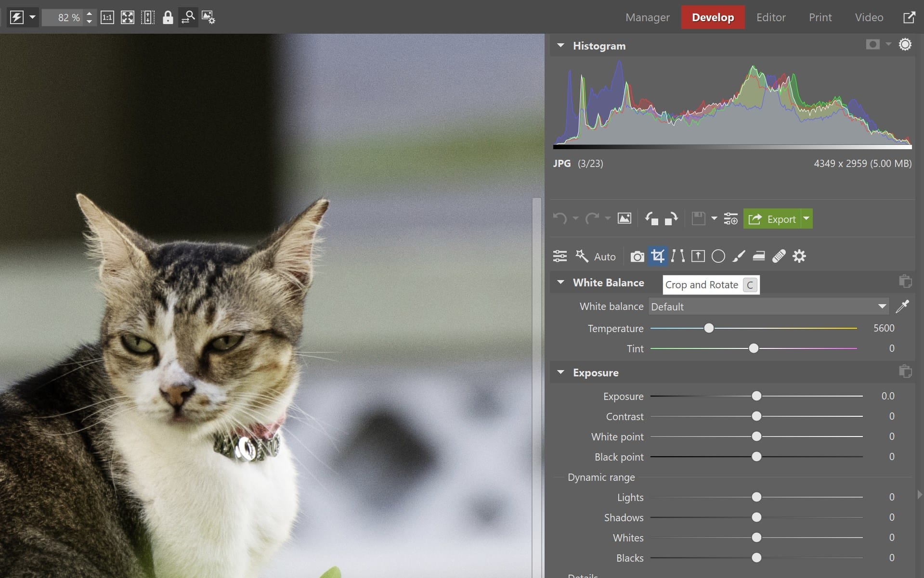Click the open-in-new-window icon
The height and width of the screenshot is (578, 924).
pos(909,17)
